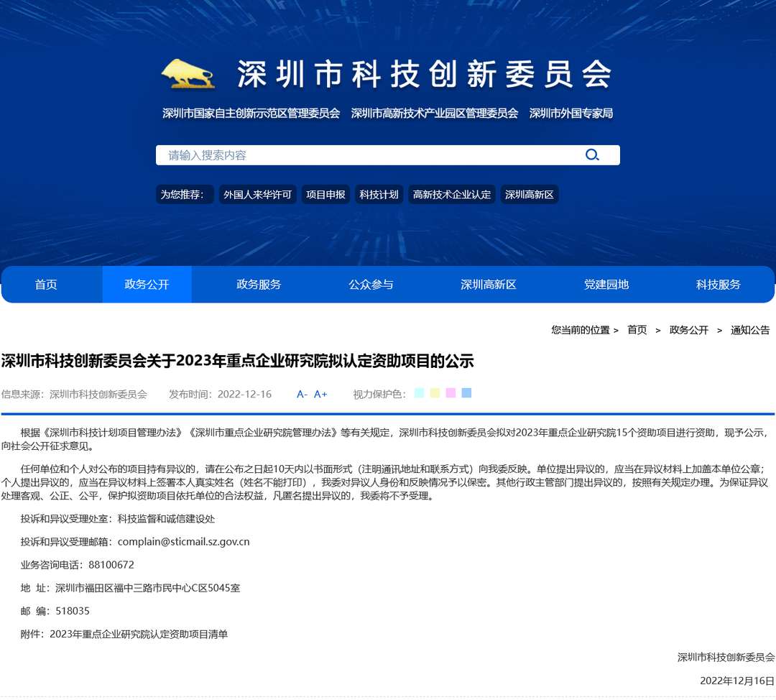Open 深圳市外国专家局 header link

571,114
